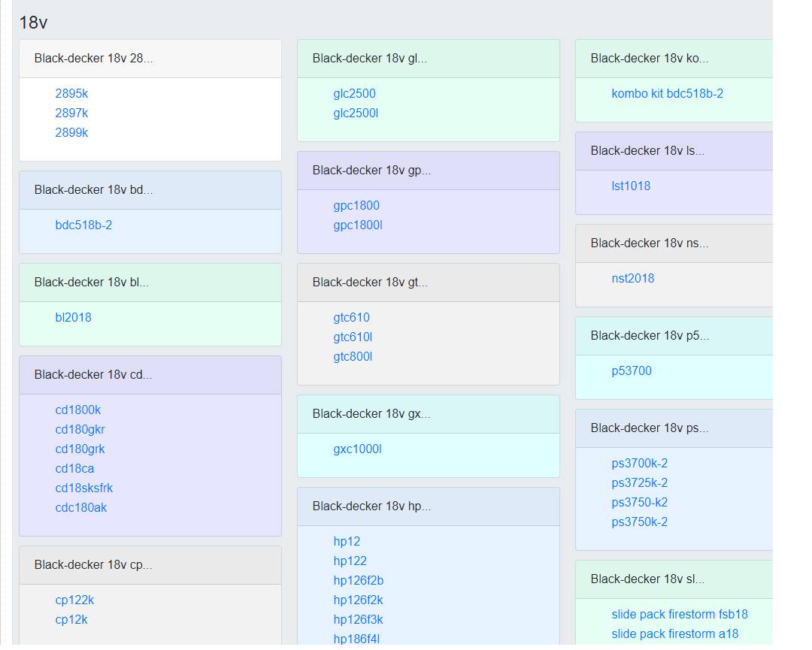This screenshot has height=650, width=812.
Task: Click the Black-decker 18v 28... card header
Action: [x=150, y=59]
